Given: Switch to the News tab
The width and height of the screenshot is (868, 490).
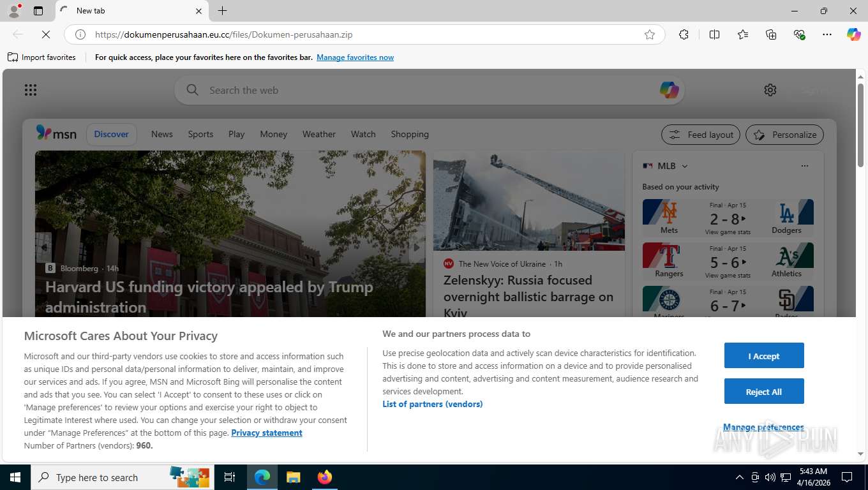Looking at the screenshot, I should pyautogui.click(x=162, y=134).
